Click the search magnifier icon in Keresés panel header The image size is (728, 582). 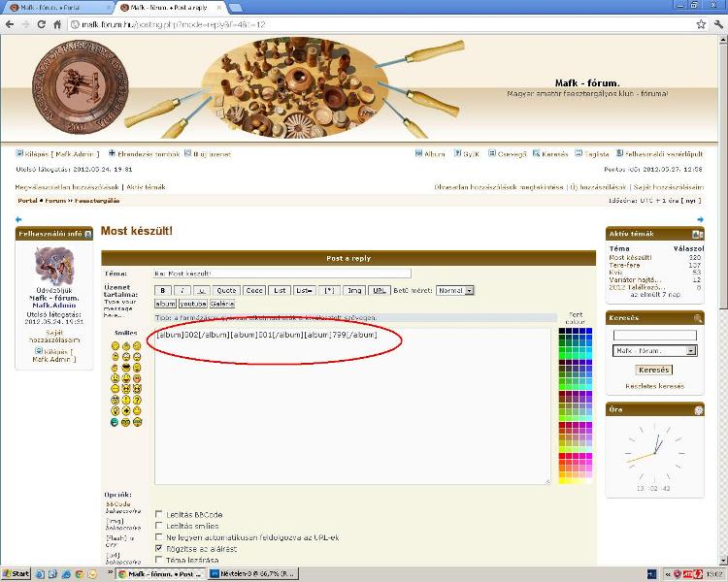coord(697,318)
